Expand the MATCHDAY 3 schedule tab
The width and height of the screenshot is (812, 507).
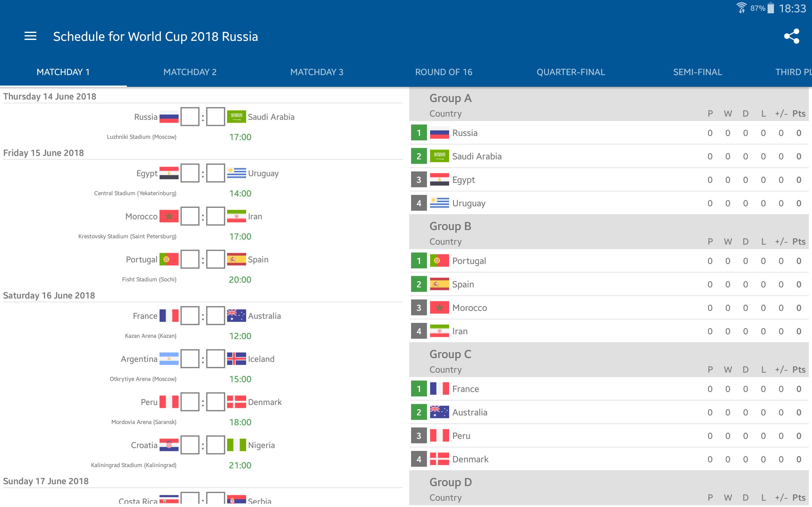click(317, 71)
